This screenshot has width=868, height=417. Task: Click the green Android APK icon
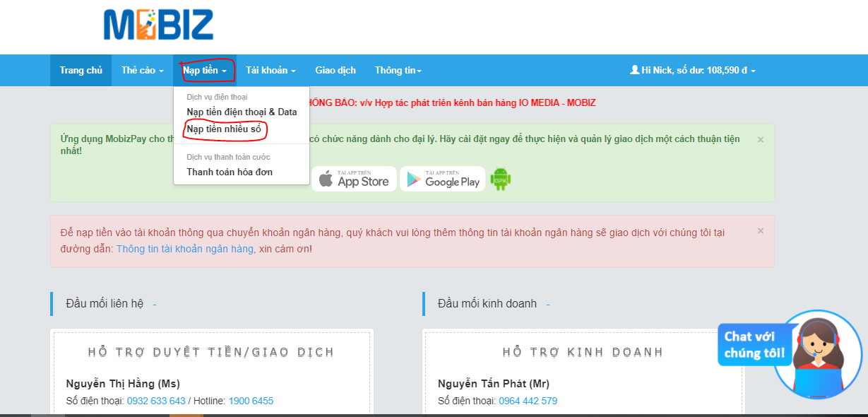(x=501, y=179)
